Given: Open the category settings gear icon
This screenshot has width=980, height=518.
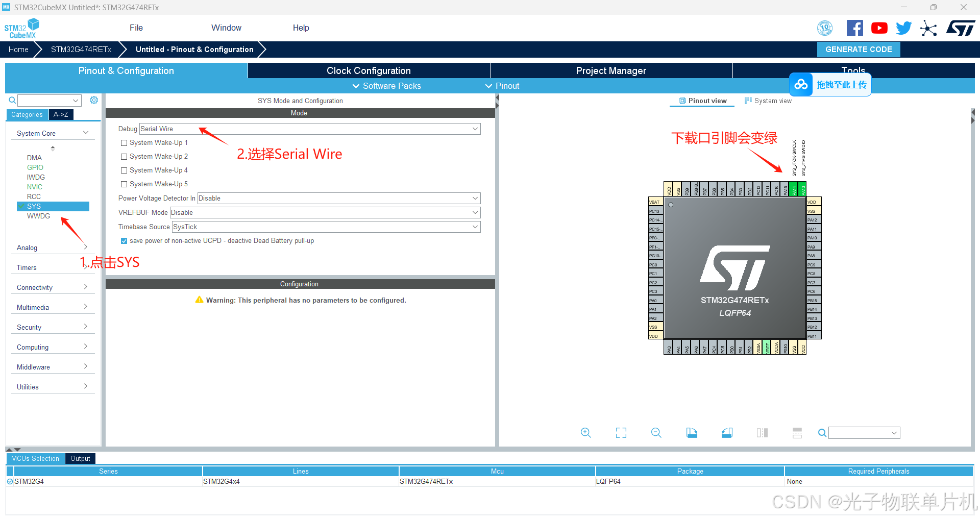Looking at the screenshot, I should 94,100.
